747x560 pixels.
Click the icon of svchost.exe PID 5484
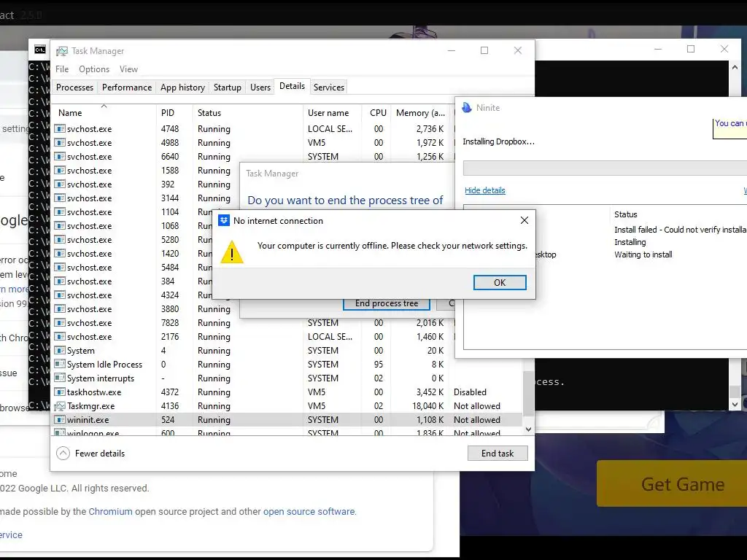(x=60, y=267)
